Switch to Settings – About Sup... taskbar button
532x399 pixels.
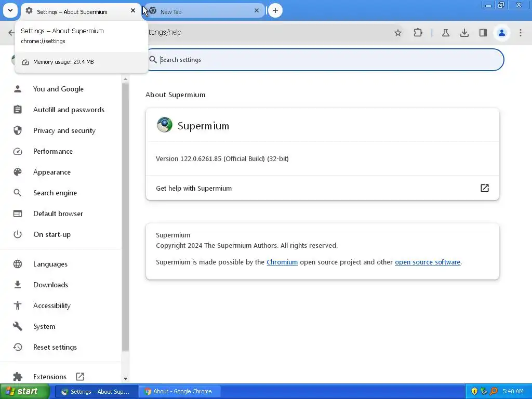[x=96, y=392]
